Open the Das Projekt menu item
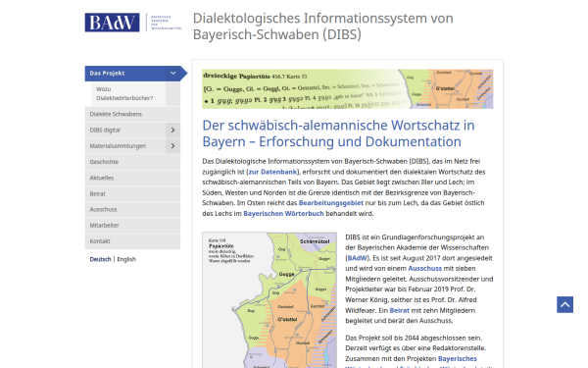 (x=125, y=74)
